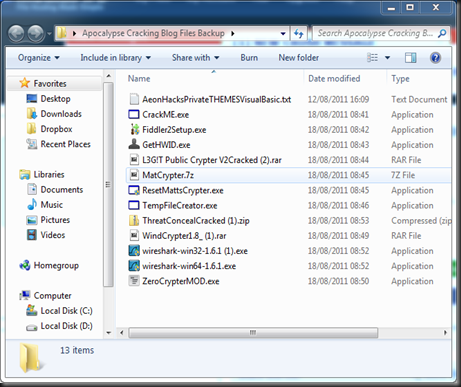Click date 18/08/2011 08:53
This screenshot has width=461, height=387.
[x=338, y=221]
